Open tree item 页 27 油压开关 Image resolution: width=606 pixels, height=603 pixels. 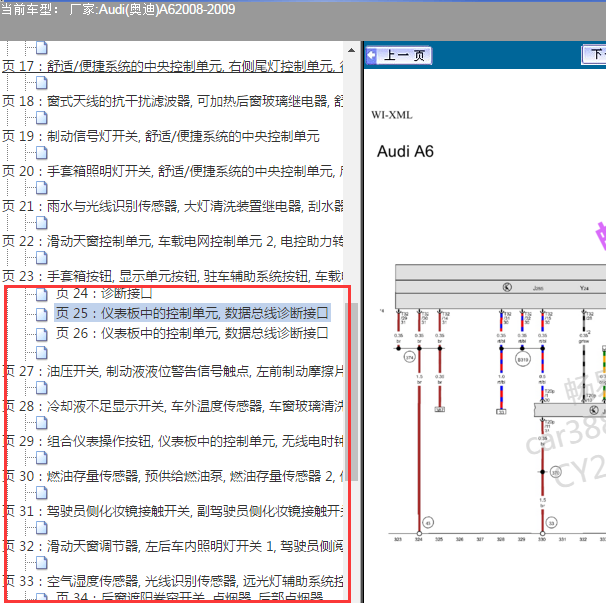[x=172, y=371]
